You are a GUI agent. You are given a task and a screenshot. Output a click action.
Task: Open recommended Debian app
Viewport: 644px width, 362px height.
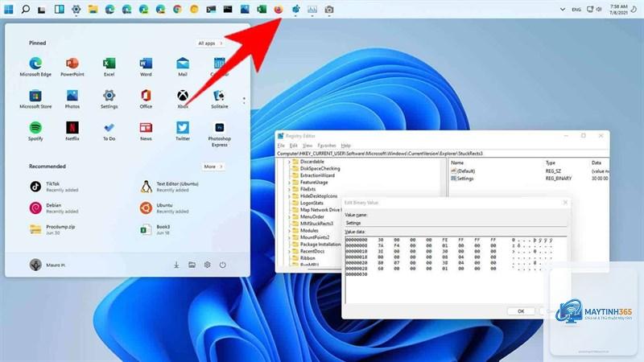53,208
